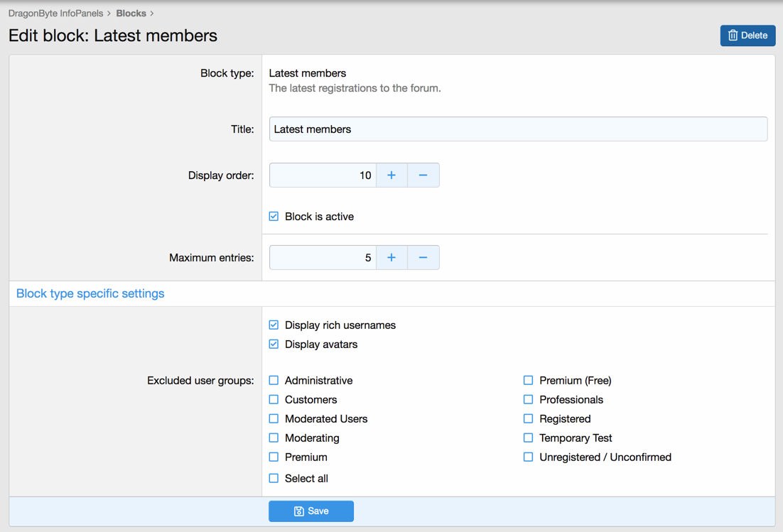This screenshot has height=532, width=783.
Task: Exclude Unregistered / Unconfirmed users
Action: tap(529, 457)
